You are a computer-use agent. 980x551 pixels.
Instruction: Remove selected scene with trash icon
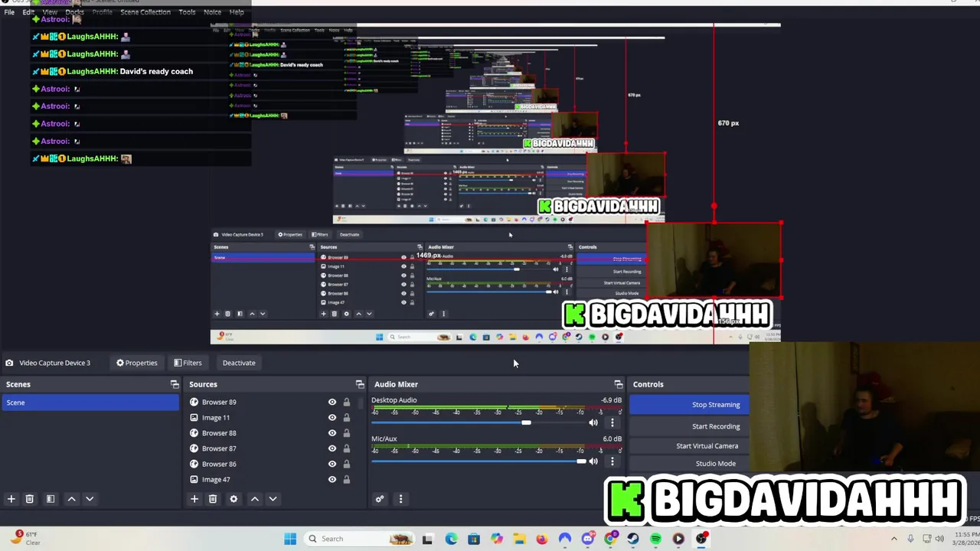tap(30, 499)
